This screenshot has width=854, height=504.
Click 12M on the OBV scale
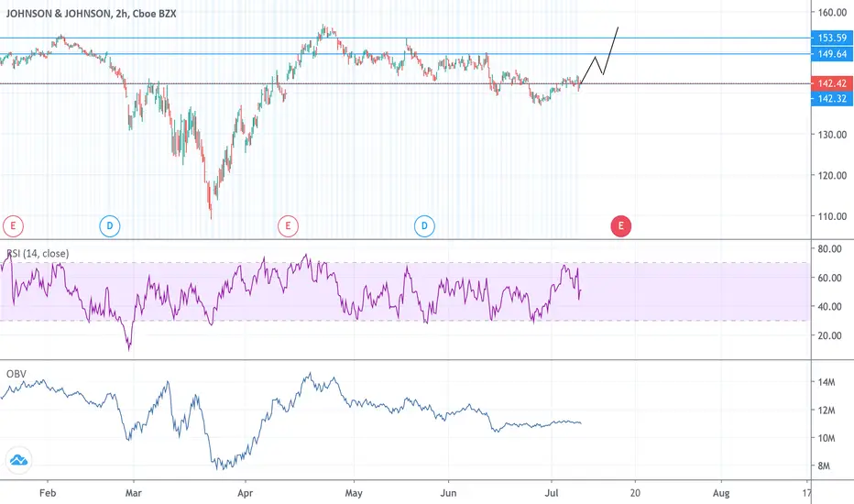tap(827, 411)
